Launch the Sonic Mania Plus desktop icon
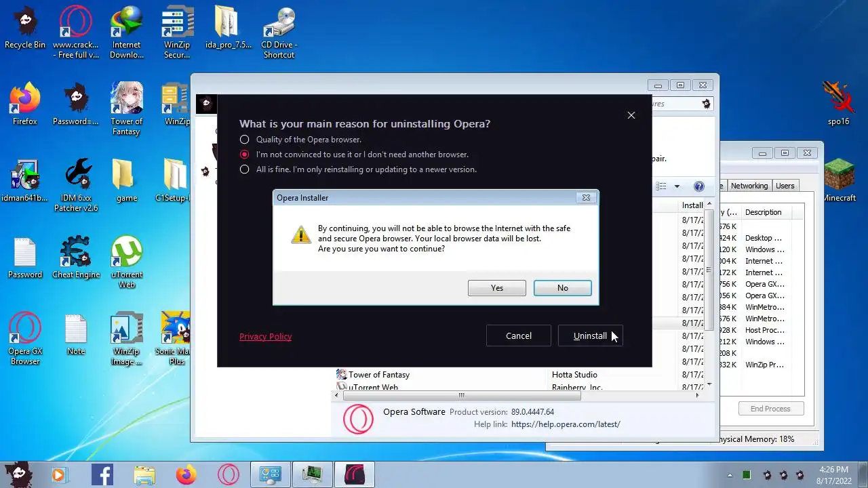Viewport: 868px width, 488px height. 177,339
